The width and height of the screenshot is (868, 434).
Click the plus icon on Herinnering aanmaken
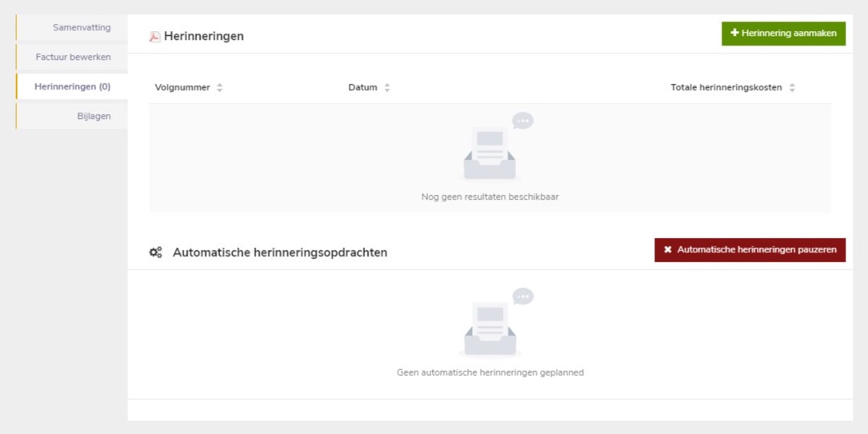(734, 33)
